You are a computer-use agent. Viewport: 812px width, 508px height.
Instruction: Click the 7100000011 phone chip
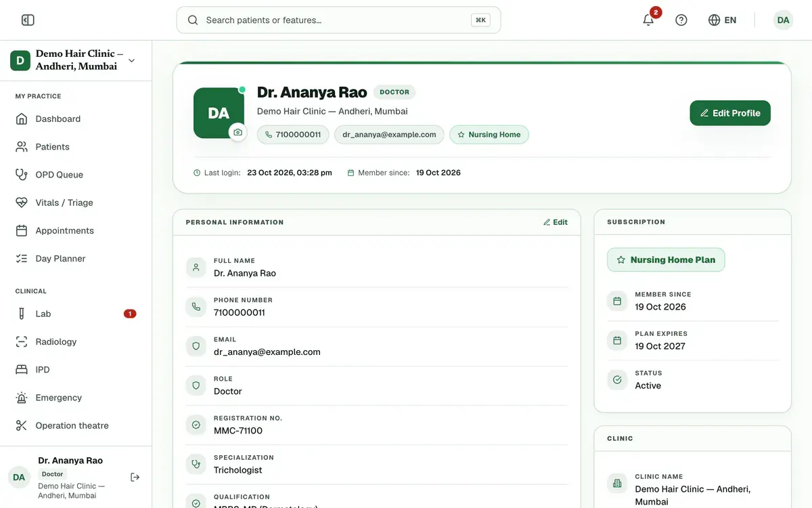(x=293, y=135)
